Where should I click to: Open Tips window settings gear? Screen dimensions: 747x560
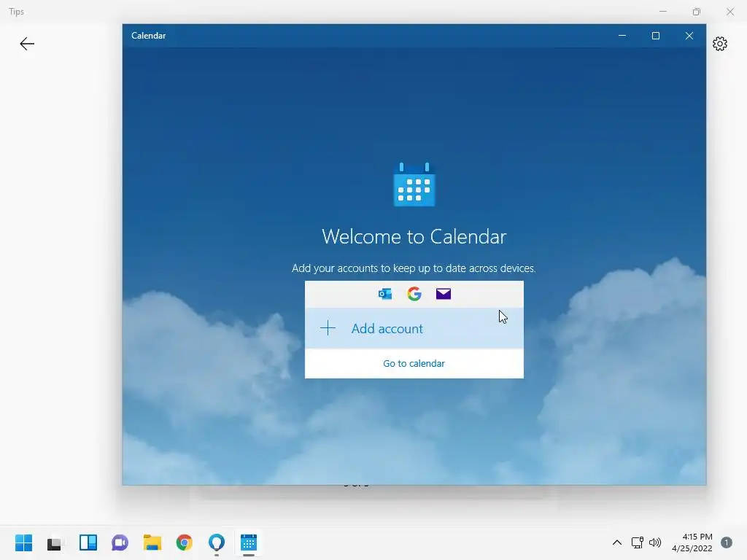pyautogui.click(x=720, y=44)
